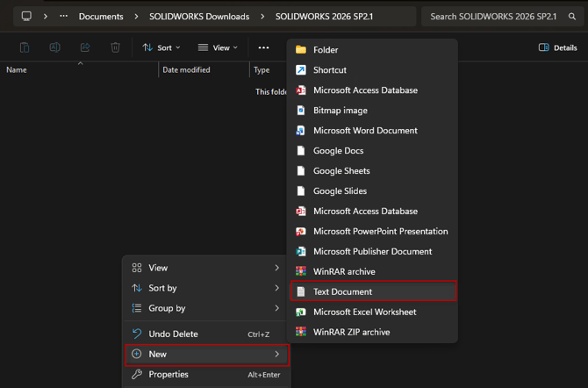Create a new WinRAR ZIP archive
588x388 pixels.
(374, 332)
